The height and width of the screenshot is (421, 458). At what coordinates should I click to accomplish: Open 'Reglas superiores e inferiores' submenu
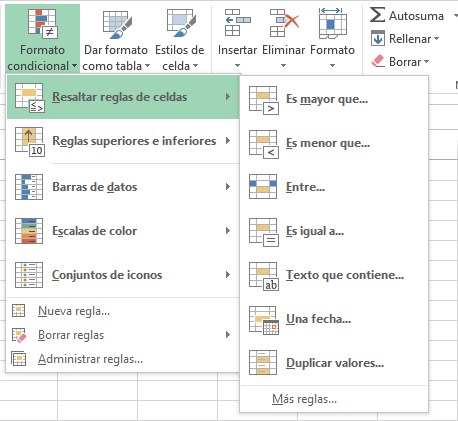123,141
